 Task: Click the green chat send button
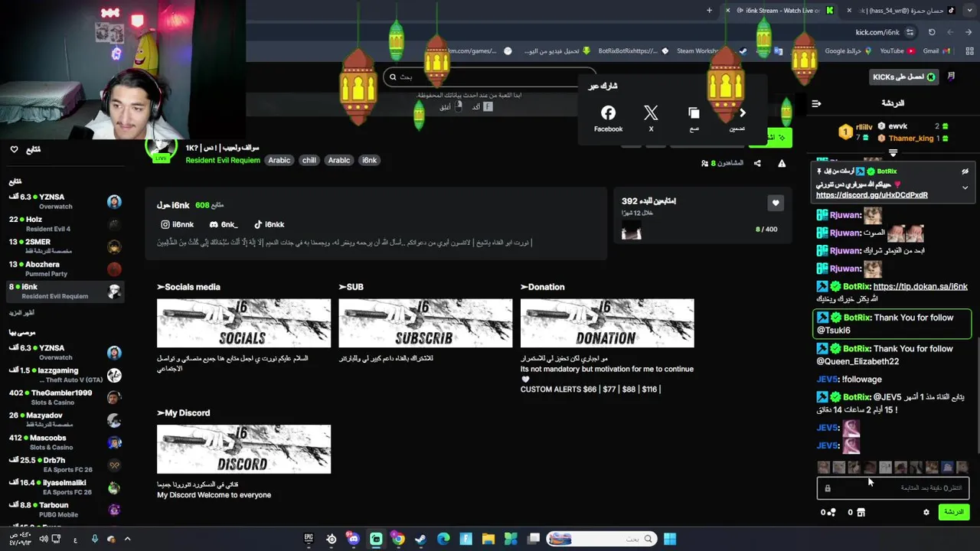tap(954, 512)
